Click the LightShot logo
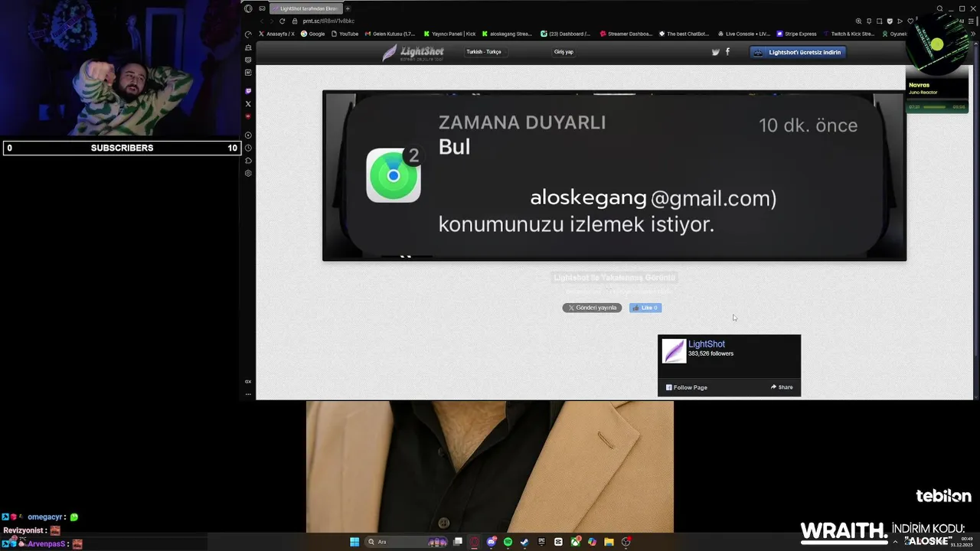Screen dimensions: 980x551 tap(413, 52)
